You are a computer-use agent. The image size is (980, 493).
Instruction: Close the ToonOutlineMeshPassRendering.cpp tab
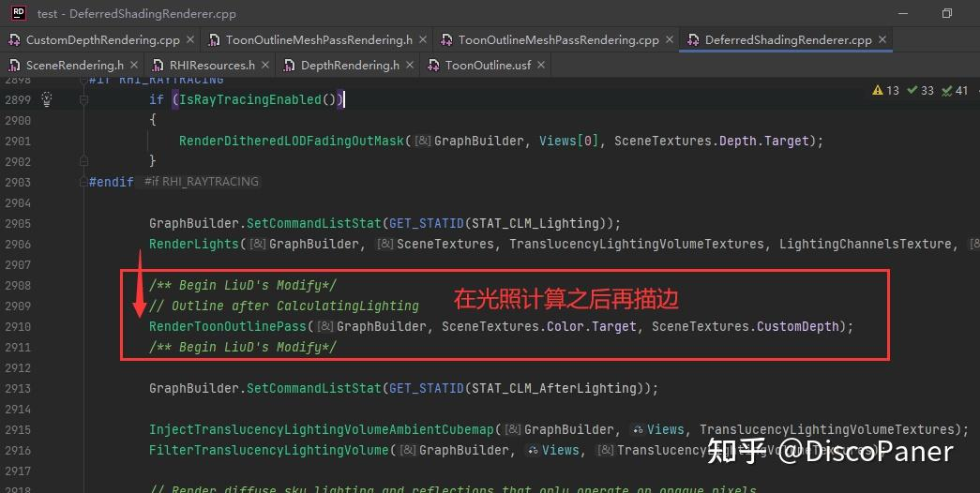[x=670, y=39]
